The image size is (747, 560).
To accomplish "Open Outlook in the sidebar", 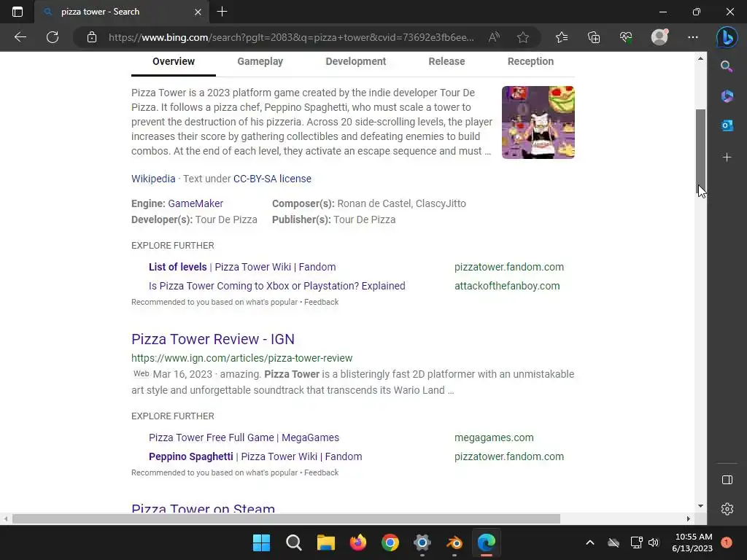I will 727,125.
